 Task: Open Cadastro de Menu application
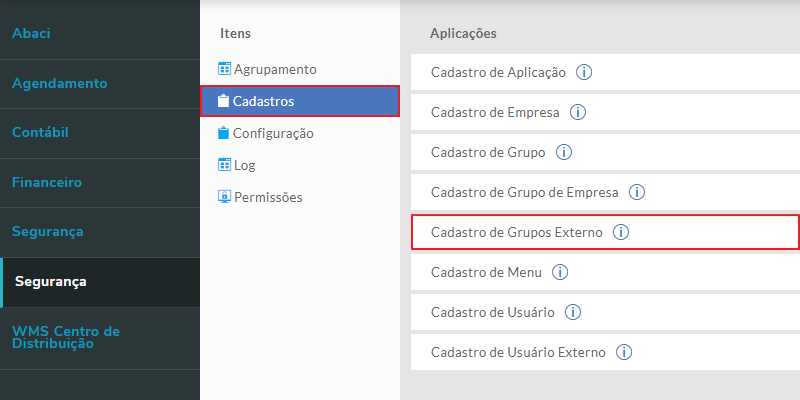click(x=486, y=272)
